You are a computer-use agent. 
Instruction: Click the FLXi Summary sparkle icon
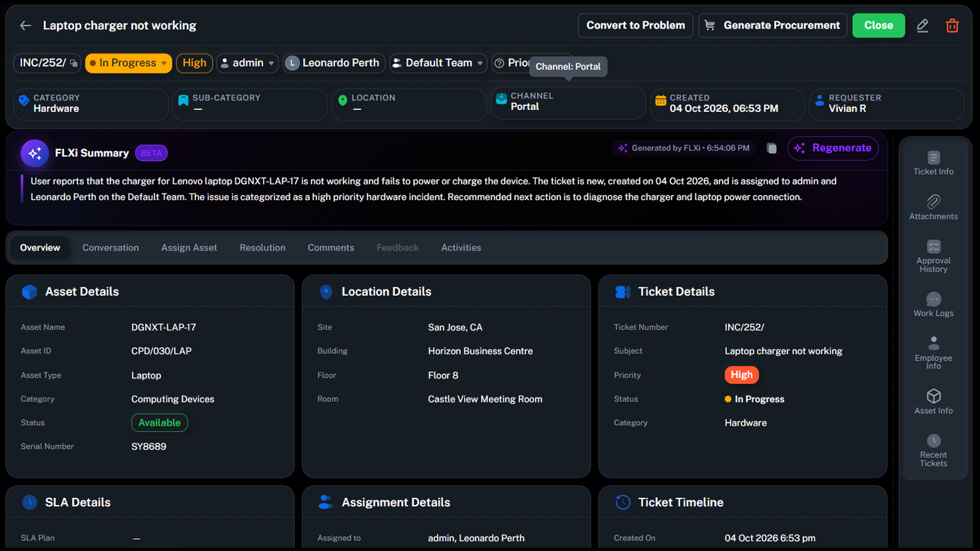35,153
